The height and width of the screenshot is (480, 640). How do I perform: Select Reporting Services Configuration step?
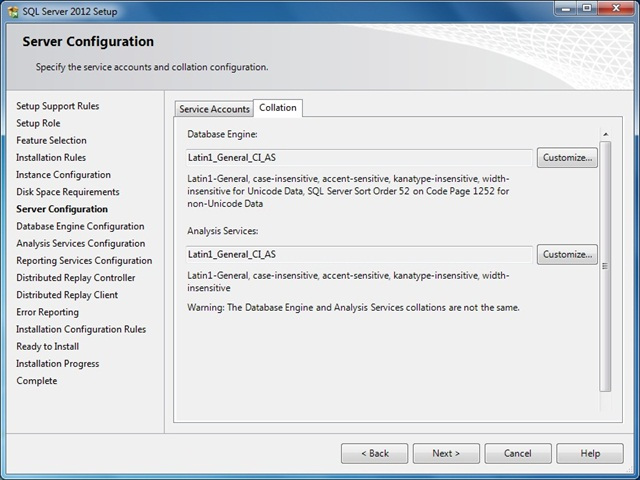point(84,260)
